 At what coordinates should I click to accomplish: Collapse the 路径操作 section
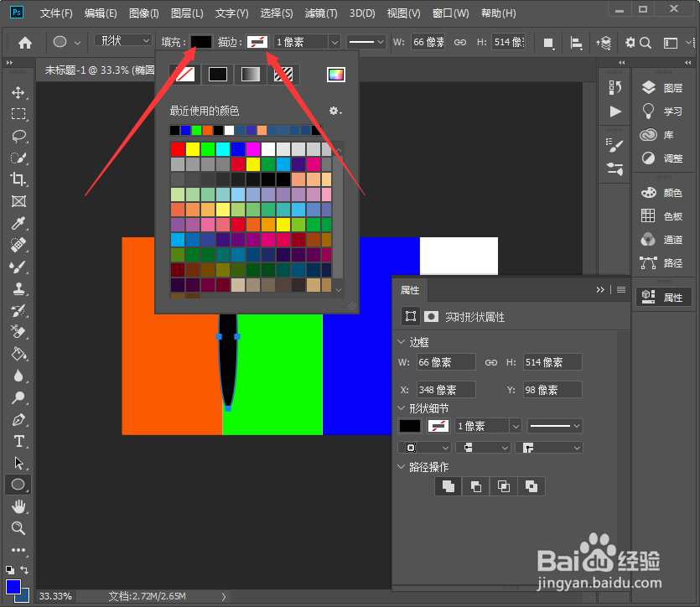tap(401, 466)
